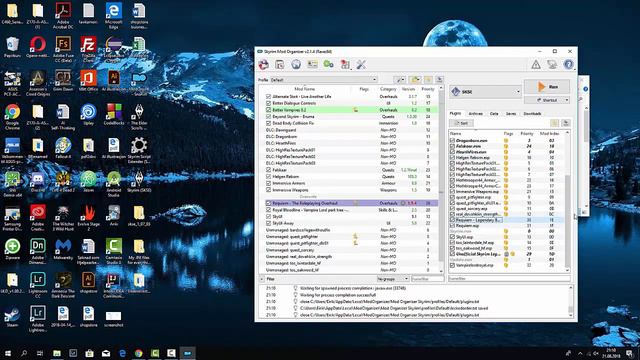Uncheck Better Dialogue Controls mod
640x360 pixels.
268,103
